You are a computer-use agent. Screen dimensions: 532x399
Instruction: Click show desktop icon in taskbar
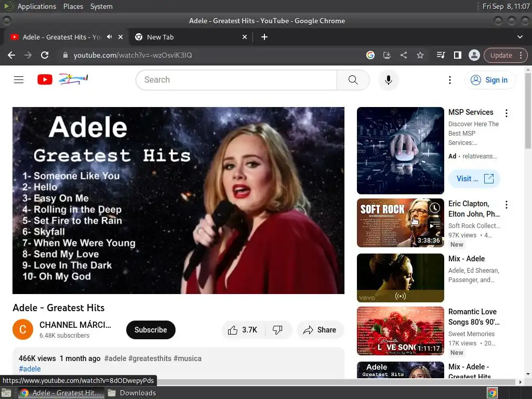click(6, 393)
